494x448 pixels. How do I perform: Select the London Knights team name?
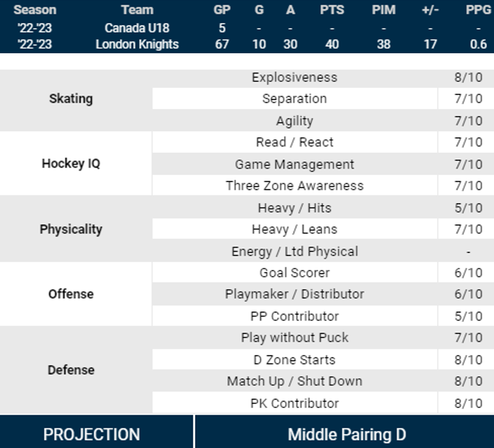[137, 44]
